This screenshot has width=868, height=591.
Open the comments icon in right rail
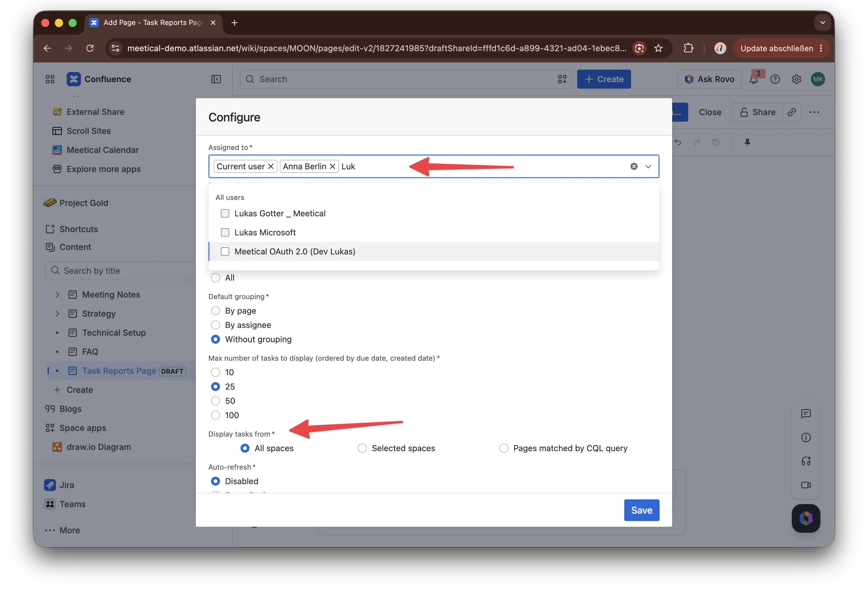[805, 414]
